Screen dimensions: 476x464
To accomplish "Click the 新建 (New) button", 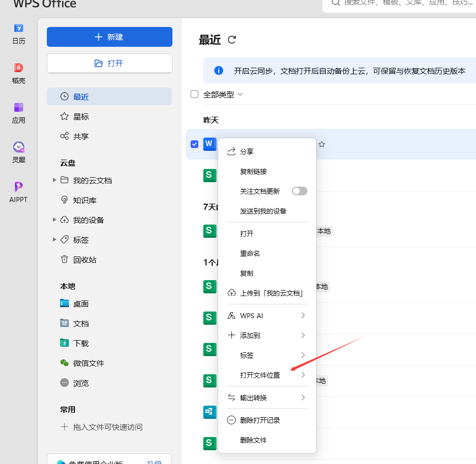I will (109, 37).
